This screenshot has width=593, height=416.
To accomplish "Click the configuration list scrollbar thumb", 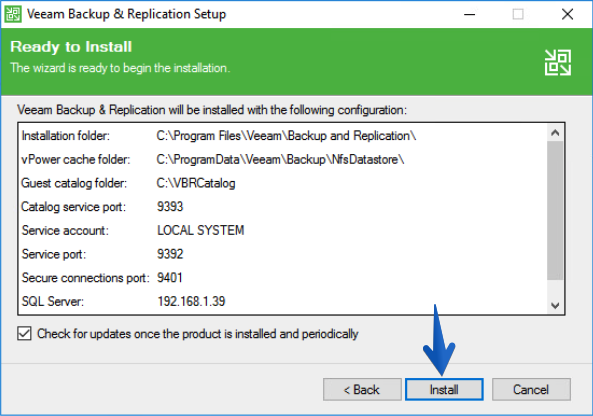I will tap(555, 210).
